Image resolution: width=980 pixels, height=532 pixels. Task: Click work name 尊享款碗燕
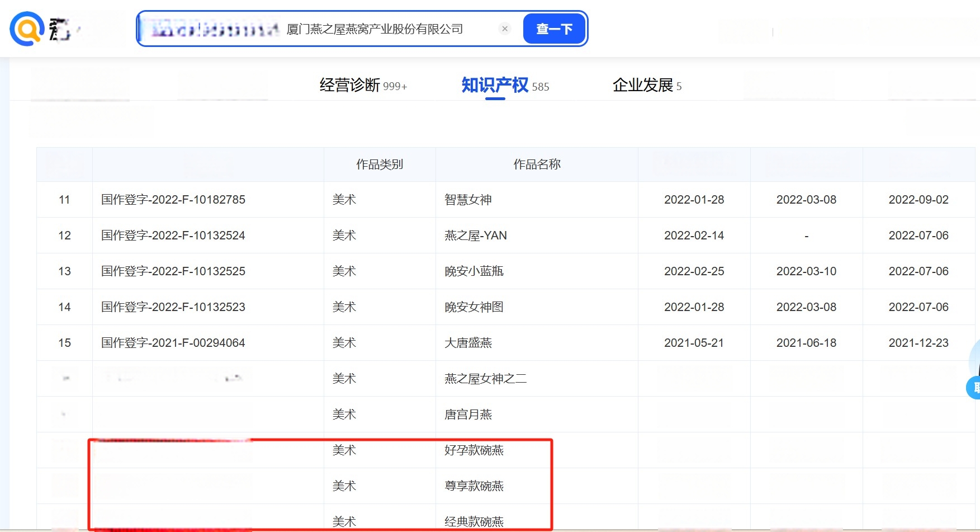[474, 486]
